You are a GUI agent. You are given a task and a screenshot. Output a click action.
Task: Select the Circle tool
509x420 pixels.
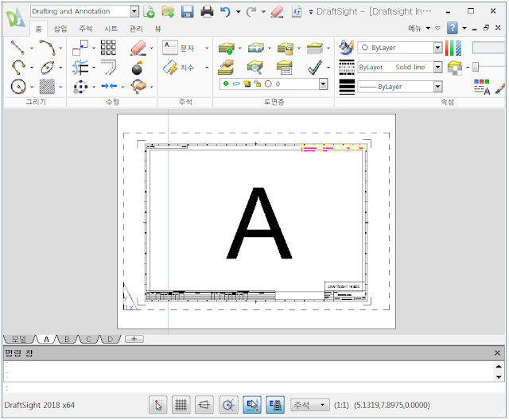click(x=17, y=87)
